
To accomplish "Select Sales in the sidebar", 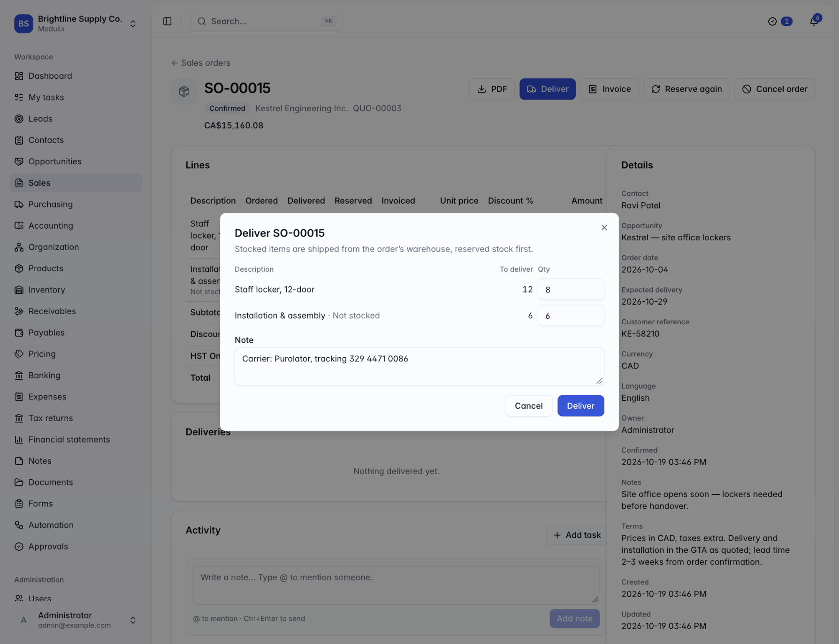I will coord(76,183).
